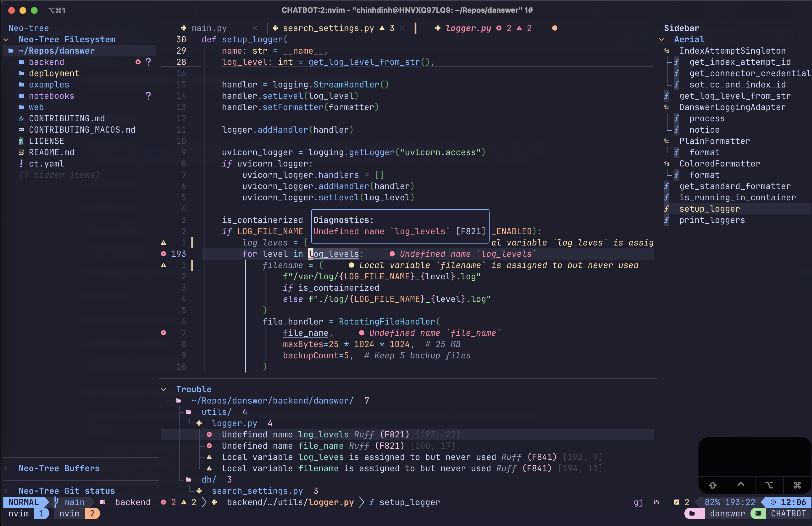Switch to the search_settings.py tab
This screenshot has width=812, height=526.
tap(328, 28)
